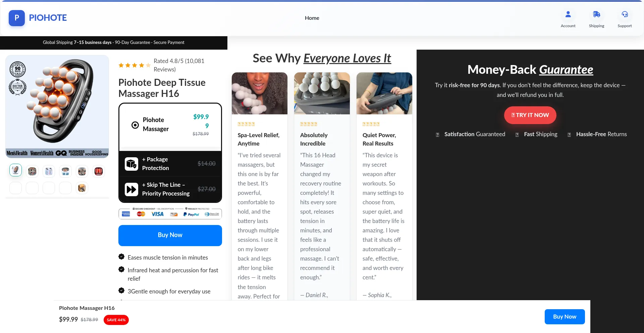Add Skip The Line Priority Processing
This screenshot has width=644, height=333.
(x=170, y=189)
